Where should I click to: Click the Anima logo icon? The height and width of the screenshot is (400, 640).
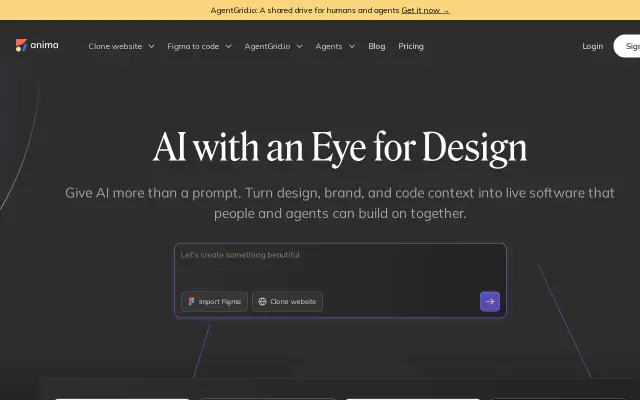[21, 45]
